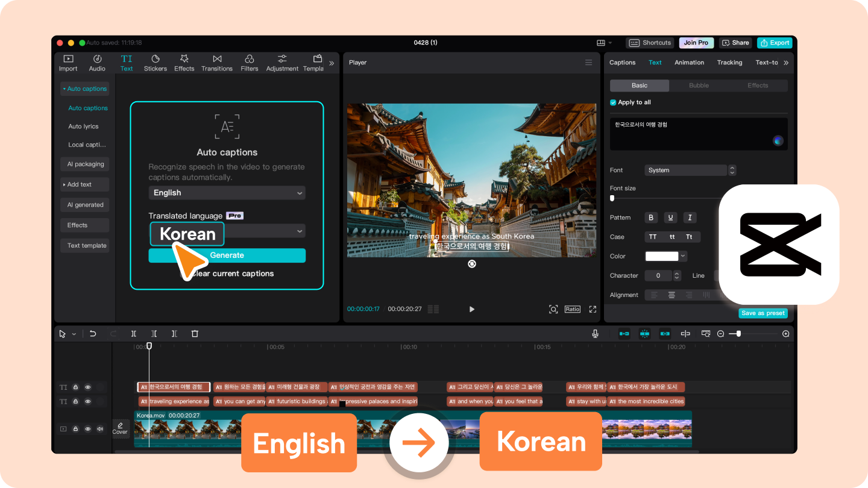Switch to the Animation tab
Viewport: 868px width, 488px height.
(689, 62)
